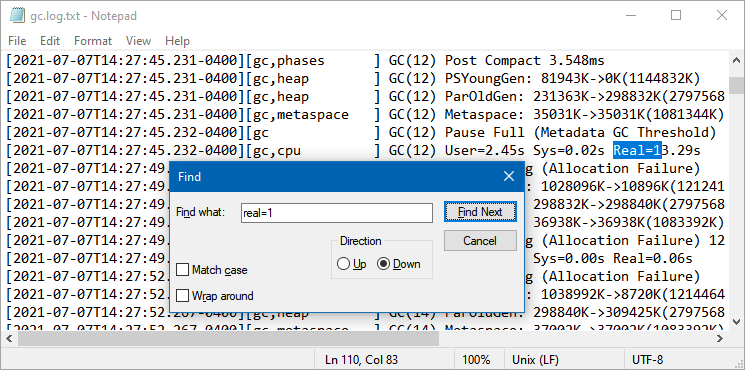The width and height of the screenshot is (745, 370).
Task: Click the vertical scrollbar thumb
Action: (x=736, y=85)
